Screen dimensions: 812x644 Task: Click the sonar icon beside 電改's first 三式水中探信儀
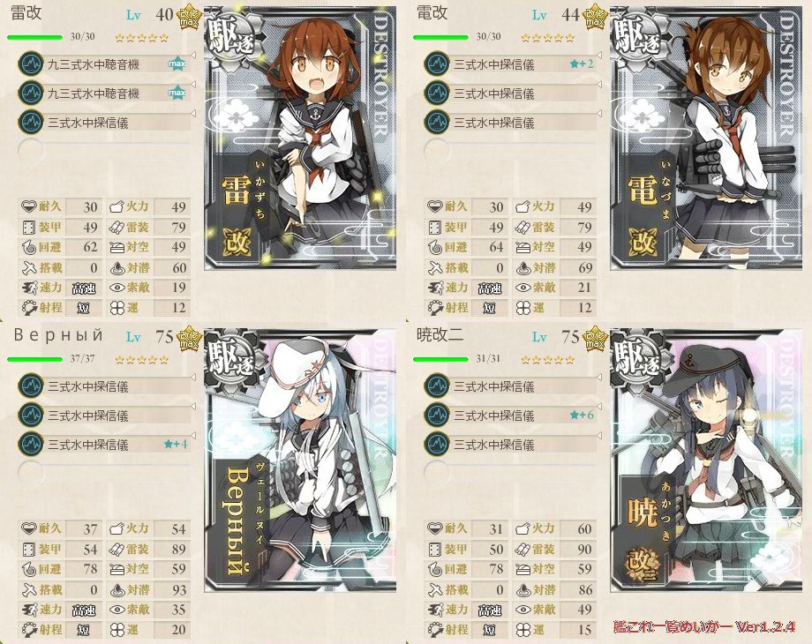(x=437, y=64)
